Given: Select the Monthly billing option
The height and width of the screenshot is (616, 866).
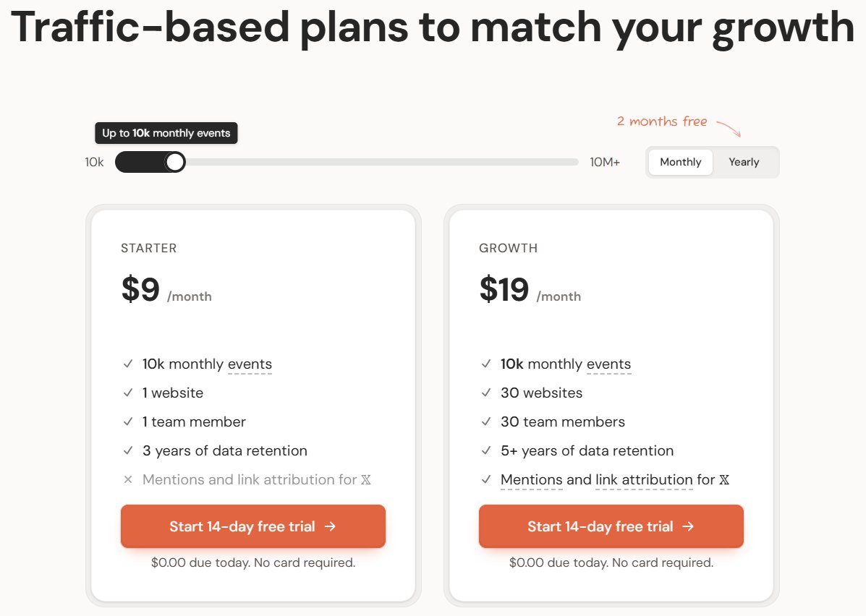Looking at the screenshot, I should coord(680,162).
